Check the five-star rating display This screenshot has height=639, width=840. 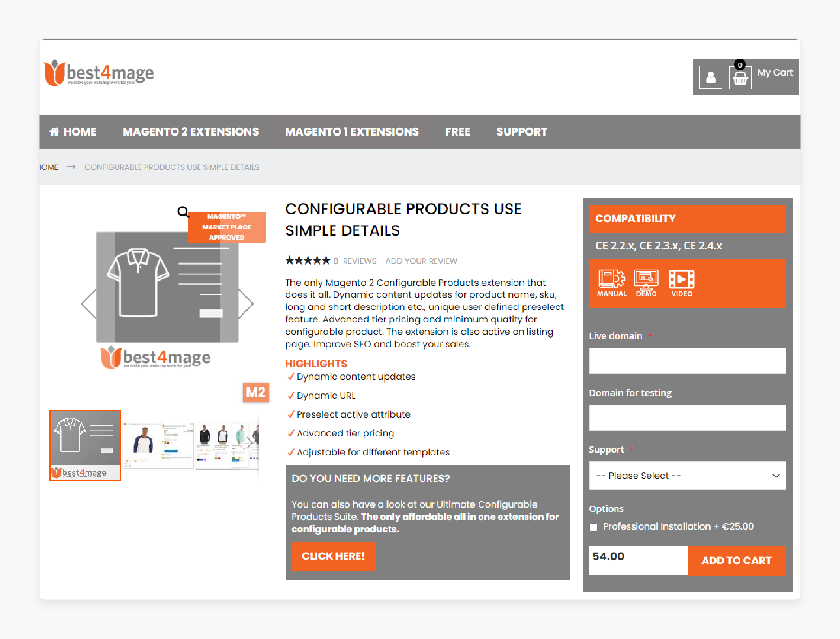point(306,260)
